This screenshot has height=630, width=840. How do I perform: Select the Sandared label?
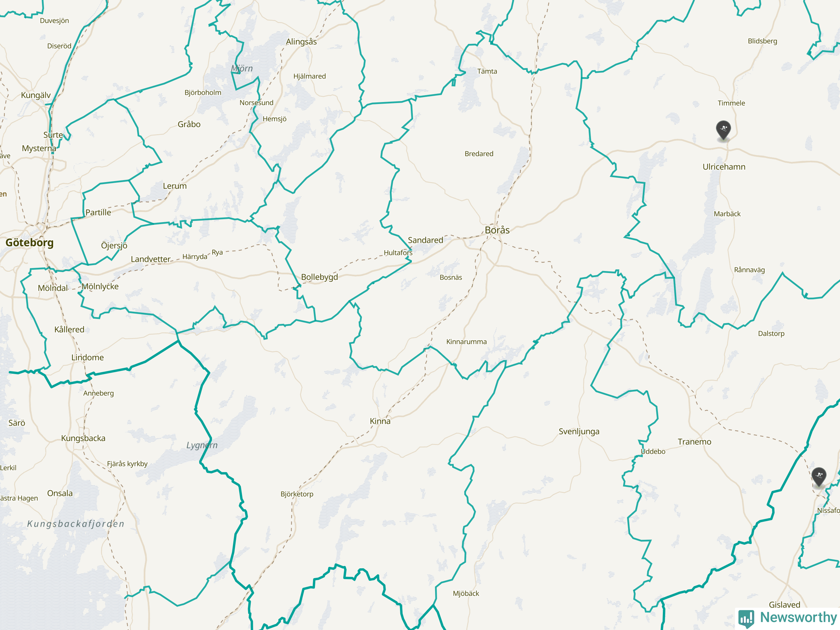(x=425, y=240)
